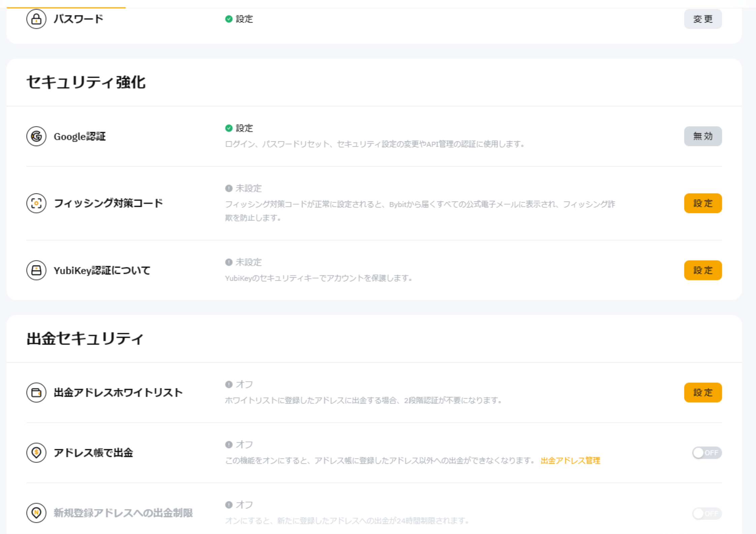Image resolution: width=756 pixels, height=534 pixels.
Task: Click the この機能をオンにすると description text
Action: pos(380,461)
